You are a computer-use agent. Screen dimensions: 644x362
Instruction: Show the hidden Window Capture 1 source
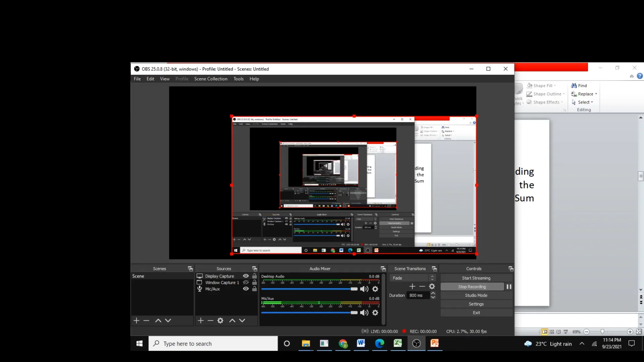(x=246, y=283)
